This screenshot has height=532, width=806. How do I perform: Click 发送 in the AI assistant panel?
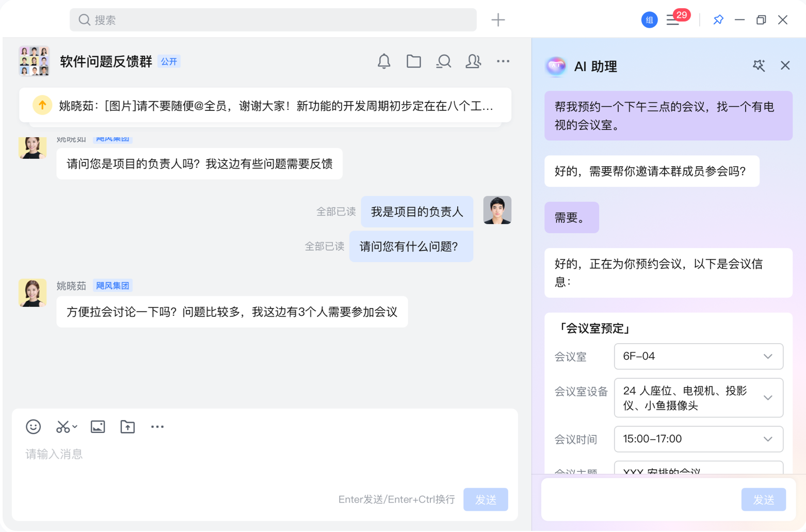tap(763, 499)
